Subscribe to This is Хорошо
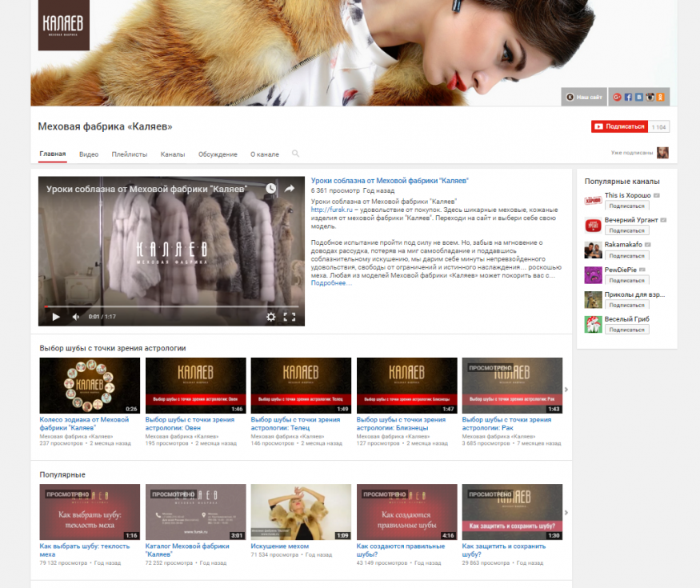 click(x=626, y=206)
